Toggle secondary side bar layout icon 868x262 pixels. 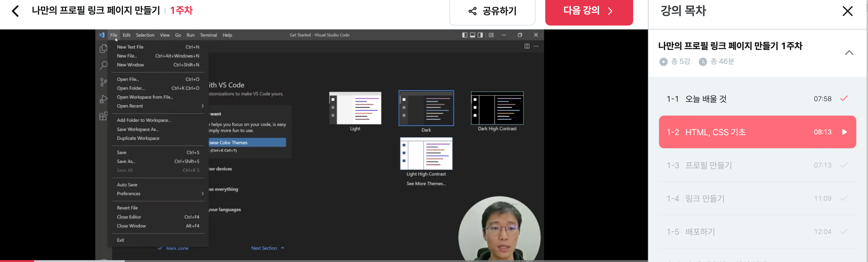[x=480, y=35]
